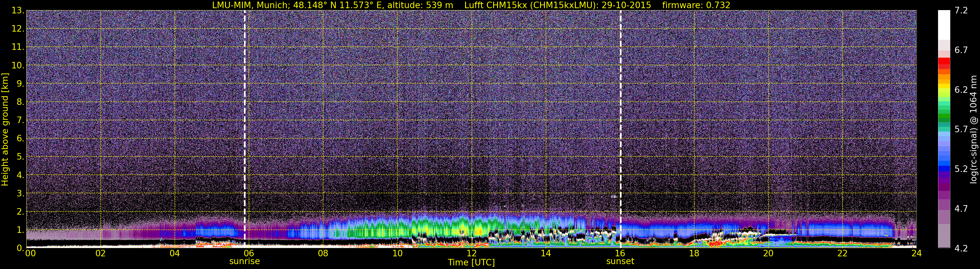Click colorbar value label '5.7'
The height and width of the screenshot is (269, 980).
coord(961,130)
